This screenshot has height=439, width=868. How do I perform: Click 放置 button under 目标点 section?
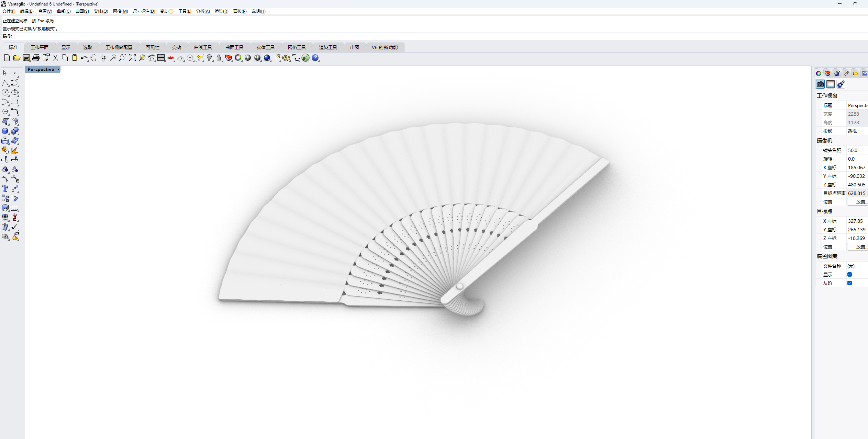[858, 247]
